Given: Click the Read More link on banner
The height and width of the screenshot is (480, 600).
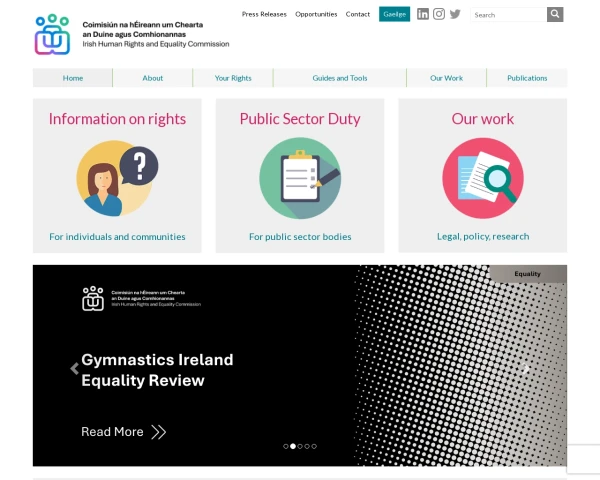Looking at the screenshot, I should pos(112,432).
